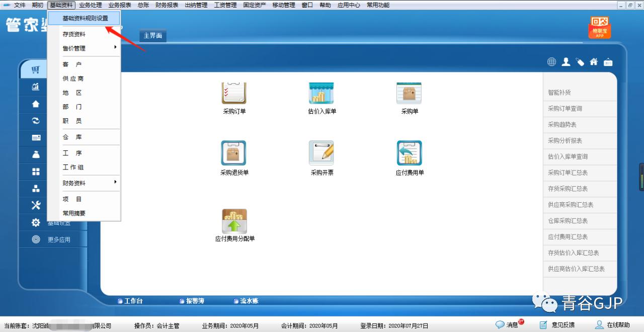The height and width of the screenshot is (332, 644).
Task: Open the 财务报表 menu
Action: click(167, 5)
